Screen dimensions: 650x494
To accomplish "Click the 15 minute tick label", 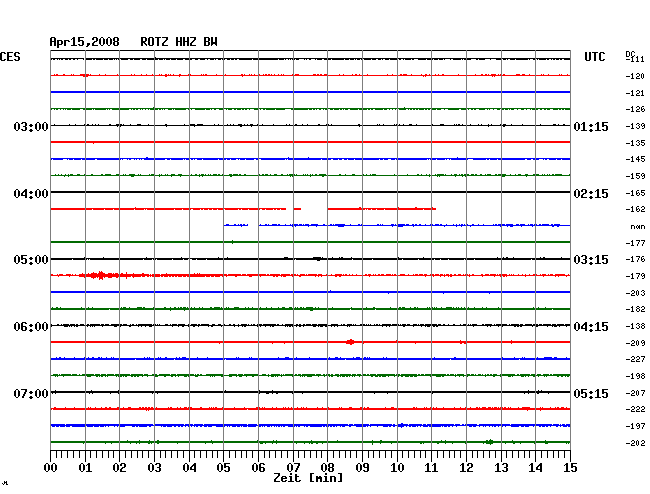I will (x=570, y=468).
